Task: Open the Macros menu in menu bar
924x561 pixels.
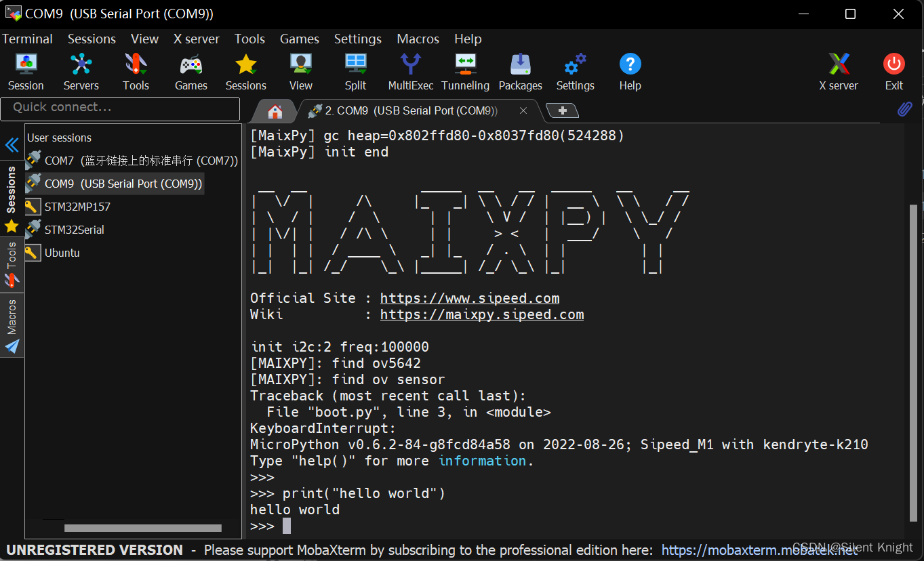Action: pyautogui.click(x=418, y=39)
